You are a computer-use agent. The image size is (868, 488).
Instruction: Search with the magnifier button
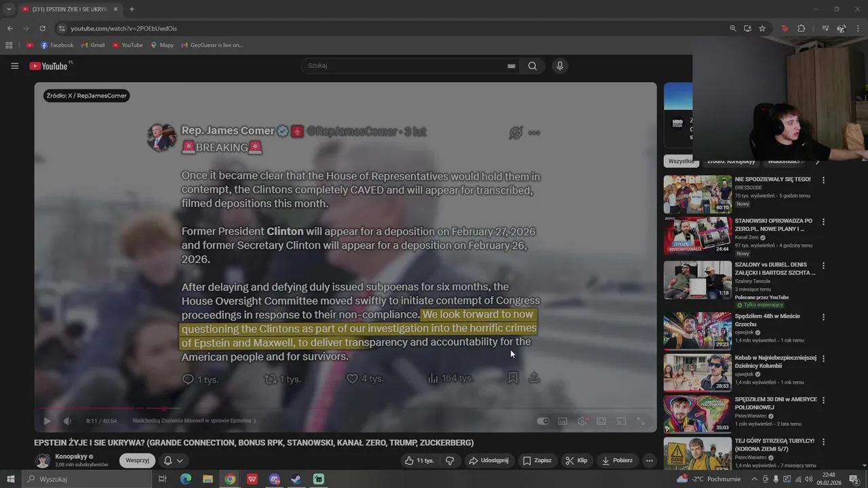click(x=532, y=66)
